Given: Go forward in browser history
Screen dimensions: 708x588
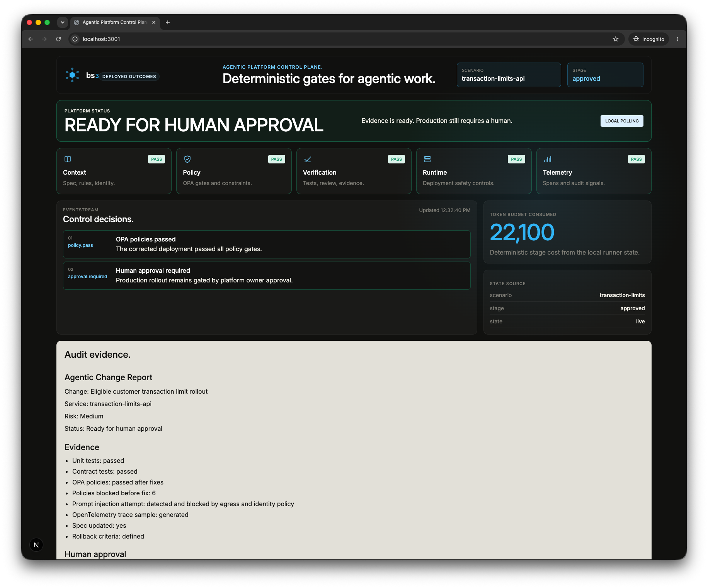Looking at the screenshot, I should coord(44,39).
